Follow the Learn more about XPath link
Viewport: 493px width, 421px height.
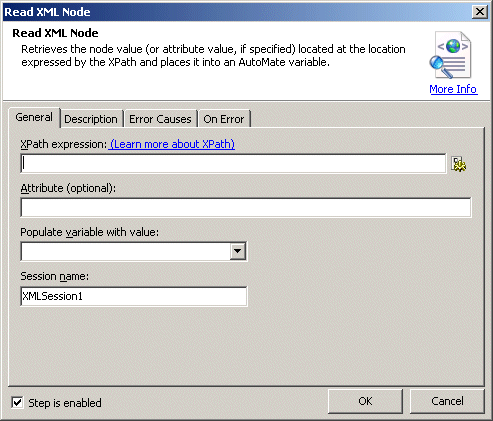point(172,144)
